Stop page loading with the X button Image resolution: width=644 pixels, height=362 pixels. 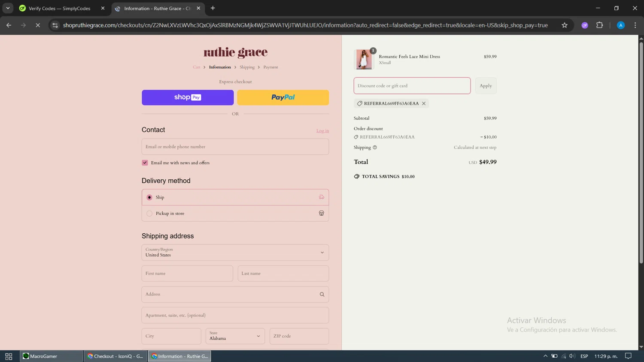point(38,25)
